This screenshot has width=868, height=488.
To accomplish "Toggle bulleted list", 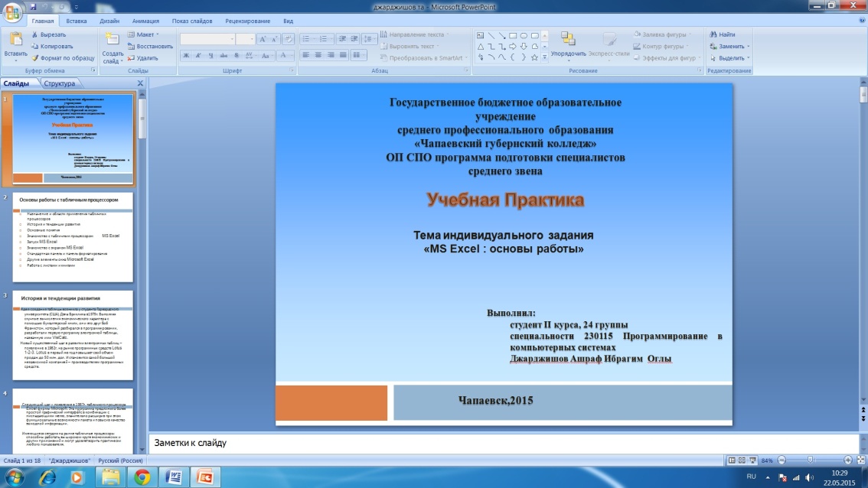I will pos(307,39).
